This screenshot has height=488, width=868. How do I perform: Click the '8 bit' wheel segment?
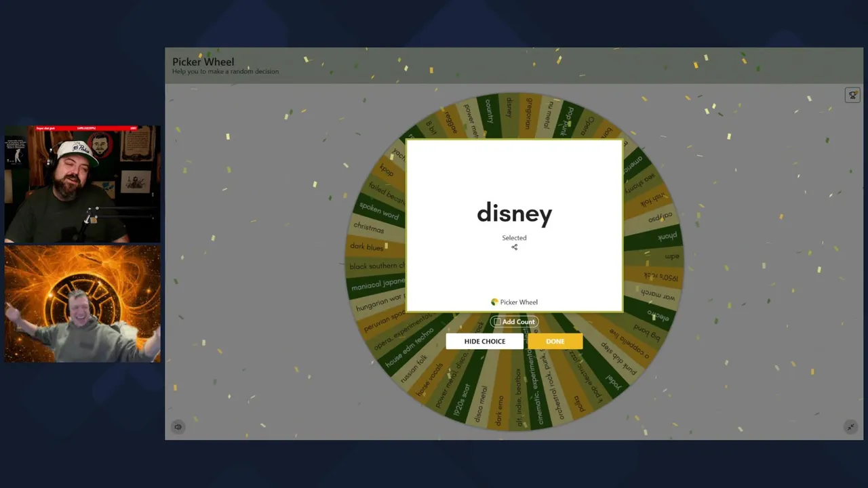click(431, 128)
